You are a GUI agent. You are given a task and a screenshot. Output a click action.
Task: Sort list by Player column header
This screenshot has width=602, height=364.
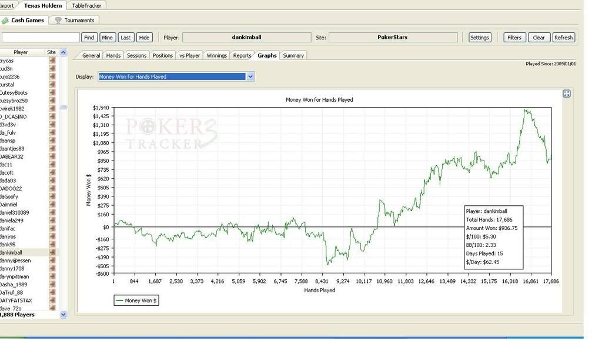[x=21, y=52]
